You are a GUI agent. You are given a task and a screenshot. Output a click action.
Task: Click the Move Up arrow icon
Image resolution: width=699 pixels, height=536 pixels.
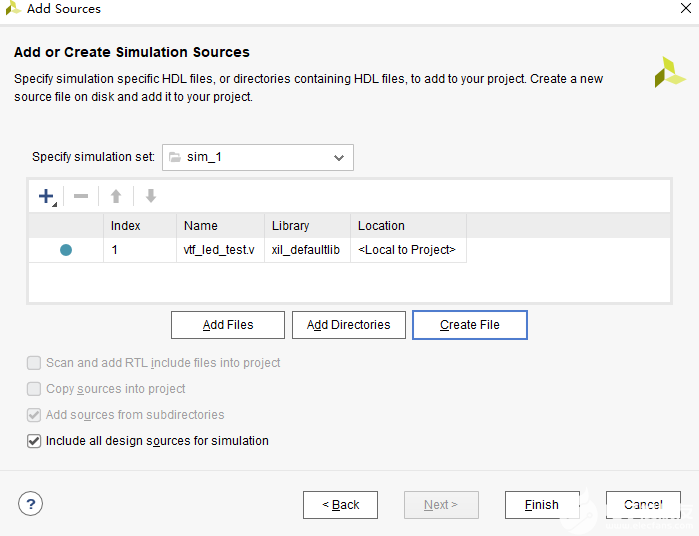click(x=116, y=197)
